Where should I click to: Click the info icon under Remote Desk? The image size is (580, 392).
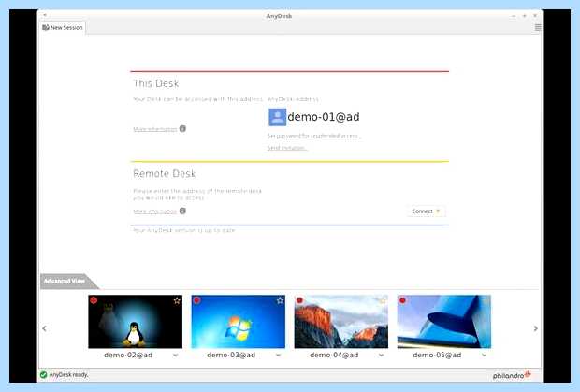point(182,211)
